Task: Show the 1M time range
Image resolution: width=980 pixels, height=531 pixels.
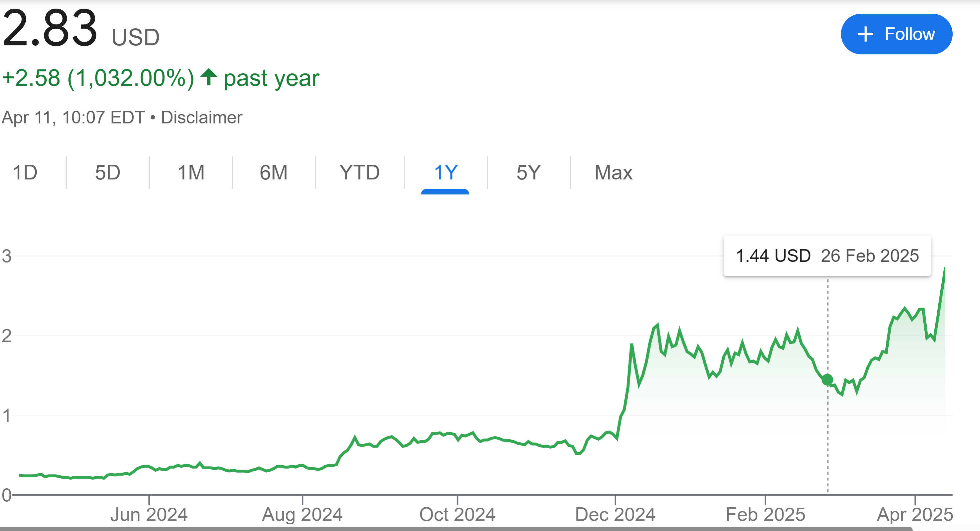Action: (191, 172)
